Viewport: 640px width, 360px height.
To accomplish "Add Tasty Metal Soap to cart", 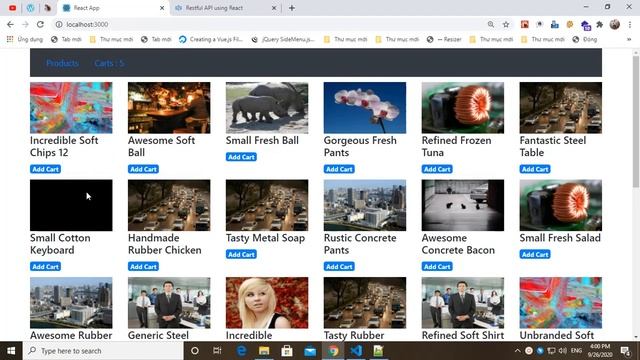I will point(241,254).
